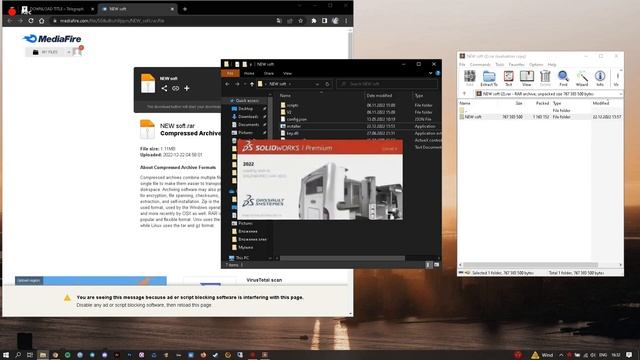Screen dimensions: 640x360
Task: Click the browser home button
Action: [x=41, y=20]
